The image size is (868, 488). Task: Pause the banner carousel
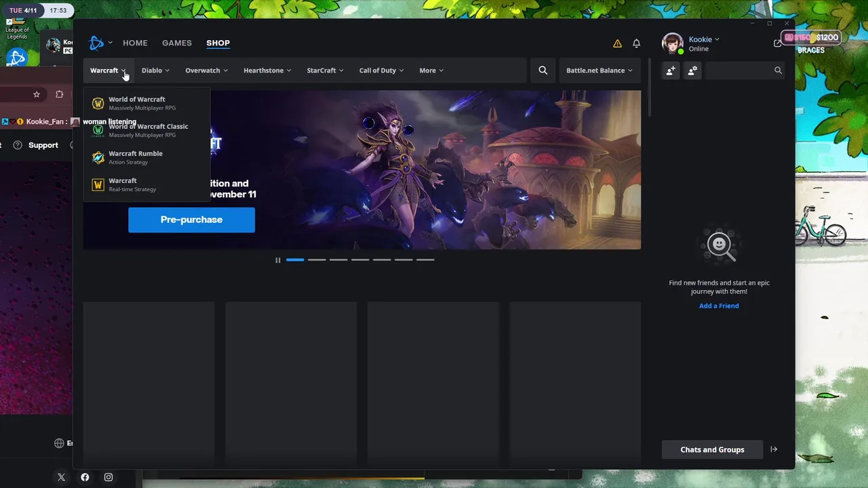pos(277,260)
